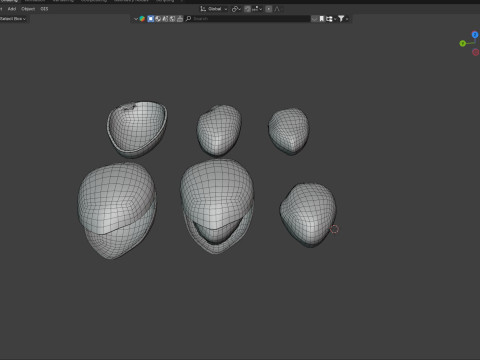Select the bottom-right mesh beside the 3D cursor

tap(308, 215)
